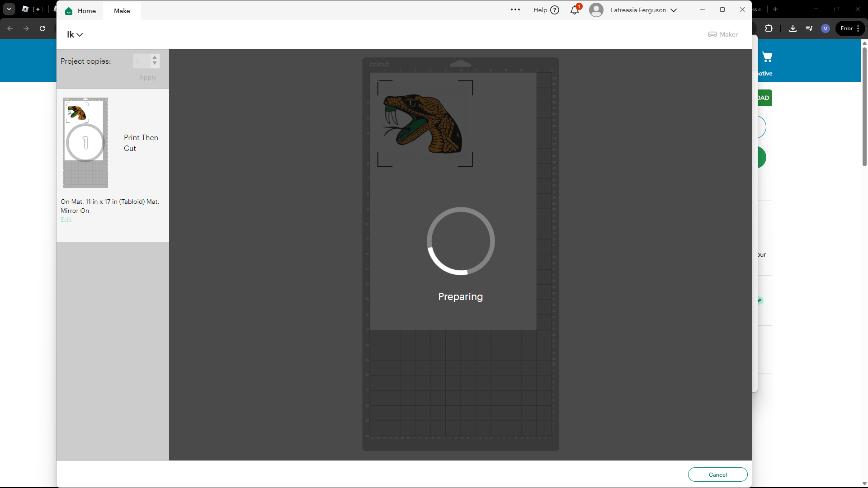Increase project copies with up arrow
This screenshot has width=868, height=488.
tap(155, 57)
